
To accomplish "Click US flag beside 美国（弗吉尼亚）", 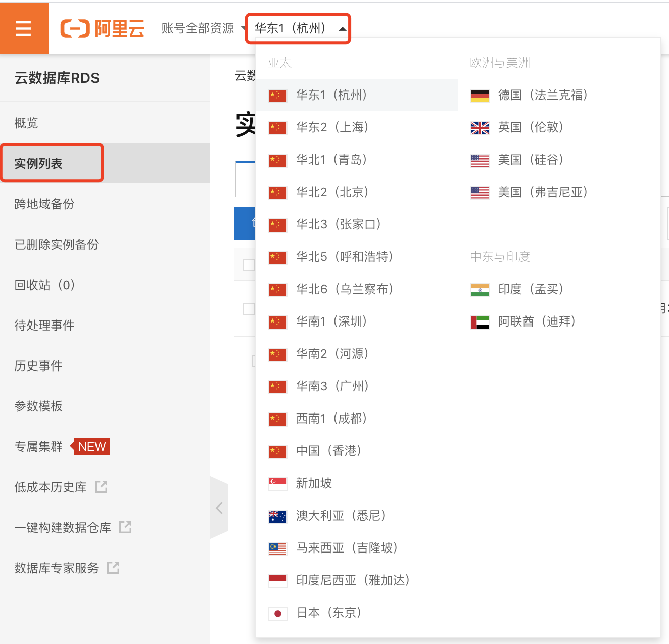I will [480, 193].
